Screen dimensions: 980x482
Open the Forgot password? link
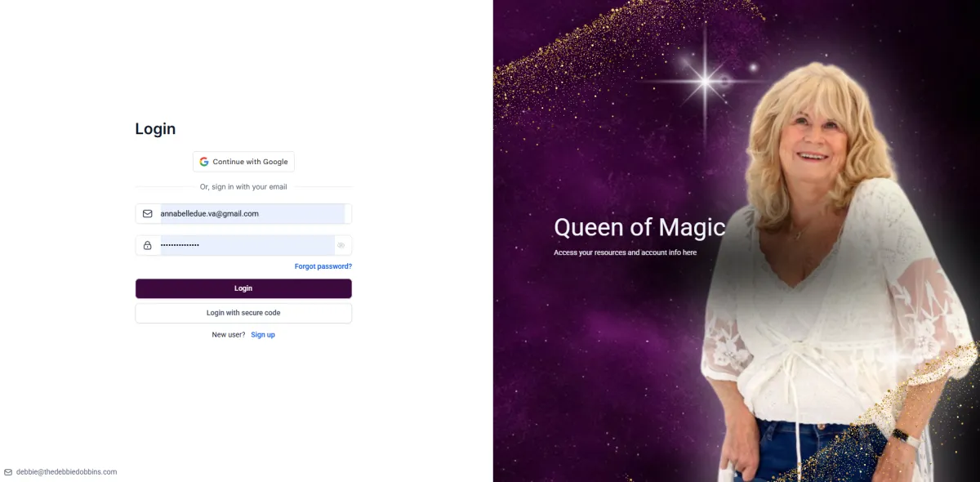[x=323, y=266]
